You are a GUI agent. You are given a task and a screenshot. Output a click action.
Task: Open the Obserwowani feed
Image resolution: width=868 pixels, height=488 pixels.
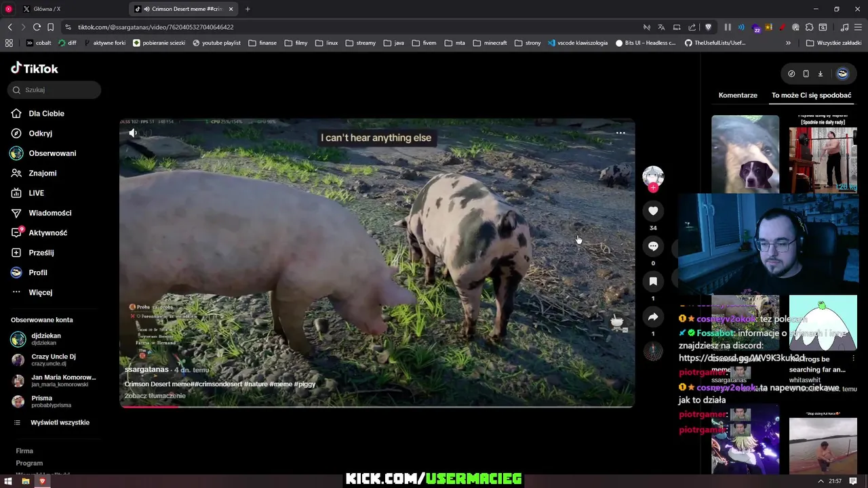52,153
